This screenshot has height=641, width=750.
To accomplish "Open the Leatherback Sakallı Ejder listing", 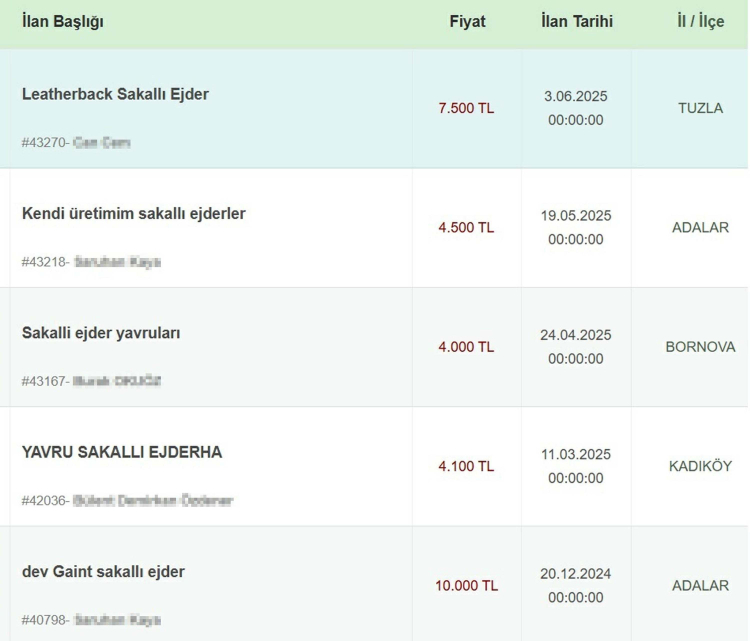I will tap(115, 94).
